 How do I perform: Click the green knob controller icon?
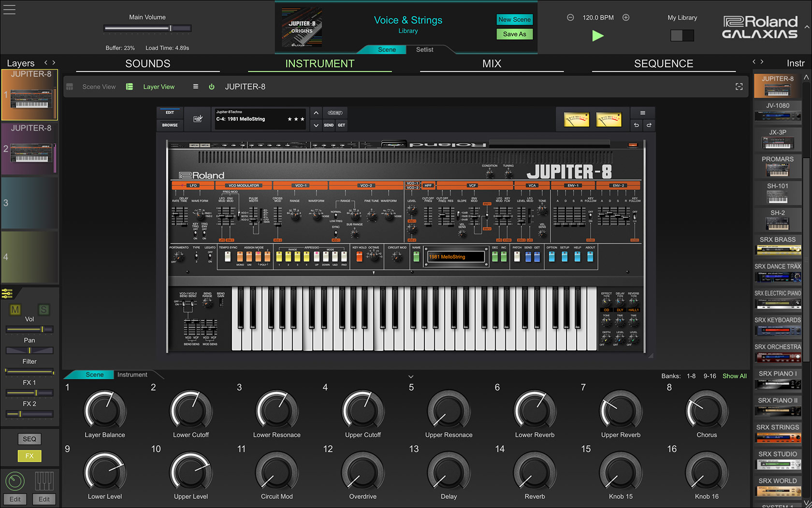[x=15, y=481]
